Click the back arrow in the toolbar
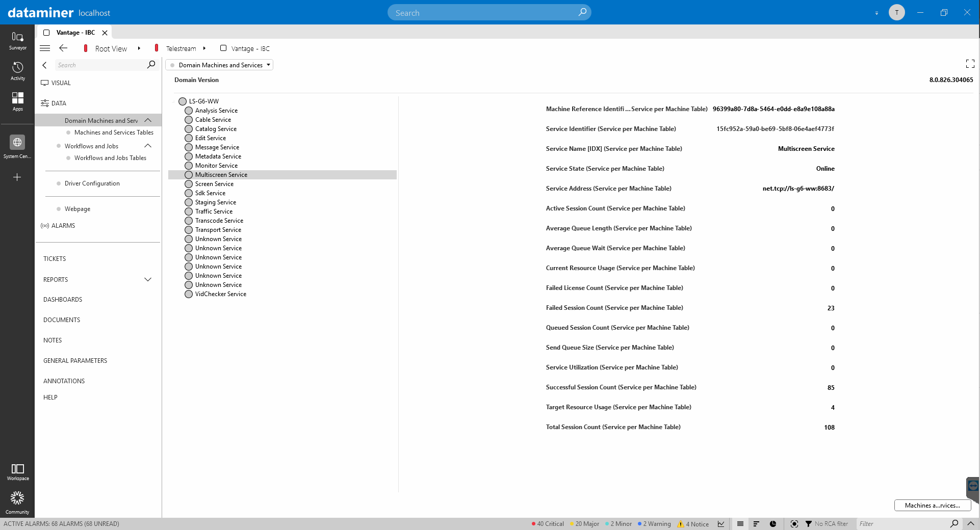980x530 pixels. tap(63, 48)
